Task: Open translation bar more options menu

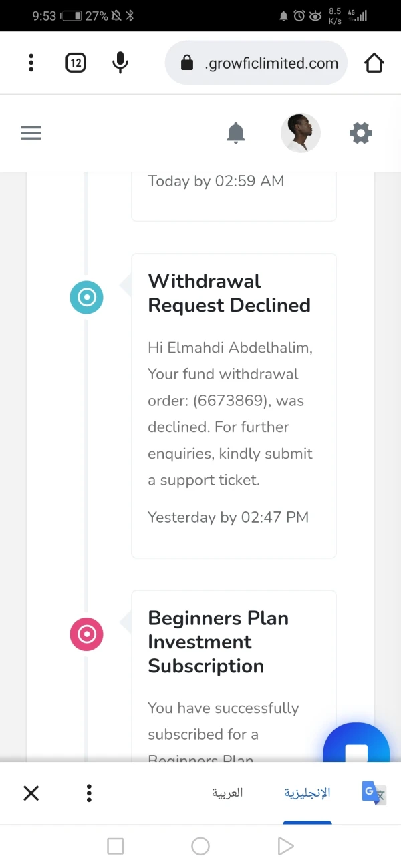Action: [89, 793]
